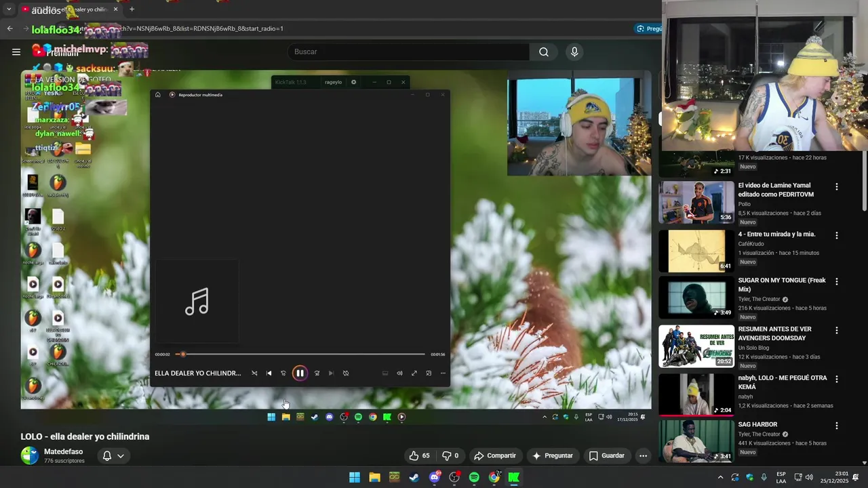Open Spotify from the Windows taskbar
Image resolution: width=868 pixels, height=488 pixels.
pyautogui.click(x=474, y=477)
